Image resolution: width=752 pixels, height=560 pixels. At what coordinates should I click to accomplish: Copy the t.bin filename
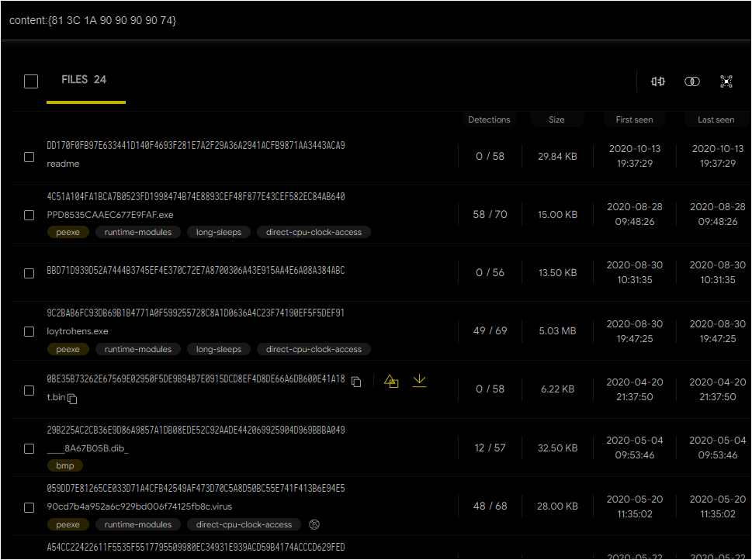pyautogui.click(x=72, y=399)
